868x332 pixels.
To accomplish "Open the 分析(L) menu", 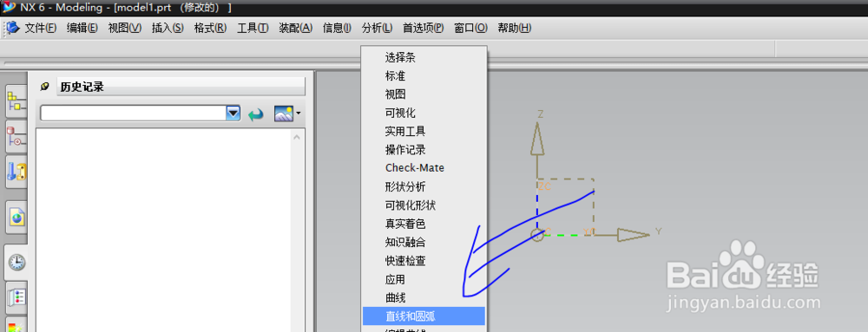I will point(377,28).
